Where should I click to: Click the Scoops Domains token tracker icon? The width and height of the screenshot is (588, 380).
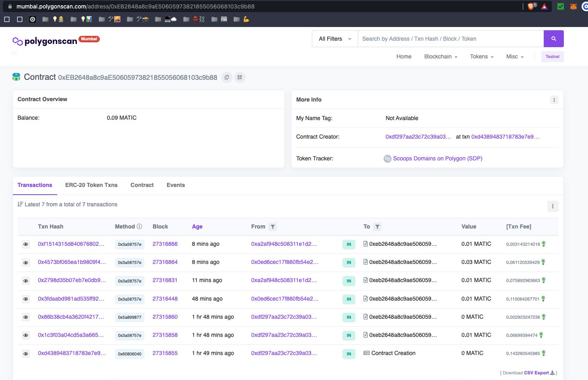pyautogui.click(x=388, y=159)
